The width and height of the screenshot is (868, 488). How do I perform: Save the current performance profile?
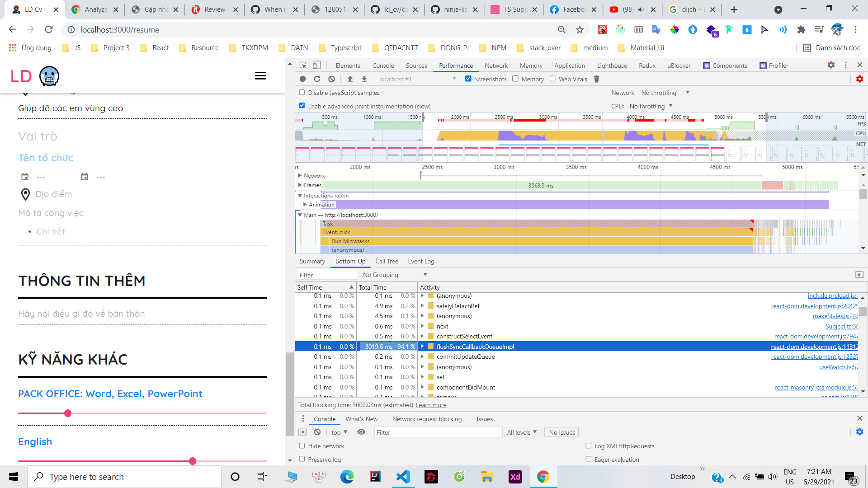point(364,79)
